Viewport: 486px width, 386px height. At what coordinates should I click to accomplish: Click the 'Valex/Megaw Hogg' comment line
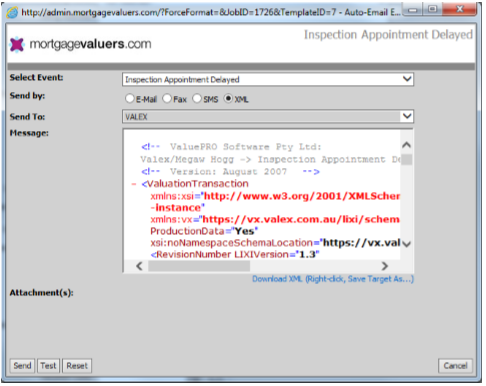[270, 159]
